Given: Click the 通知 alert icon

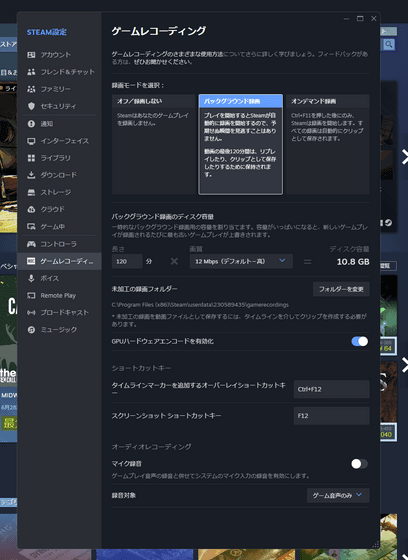Looking at the screenshot, I should (31, 124).
